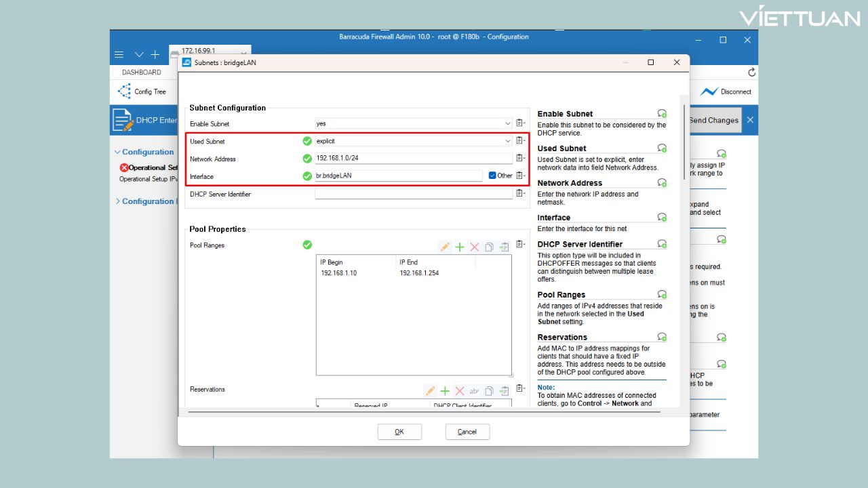868x488 pixels.
Task: Click the Cancel button
Action: click(467, 432)
